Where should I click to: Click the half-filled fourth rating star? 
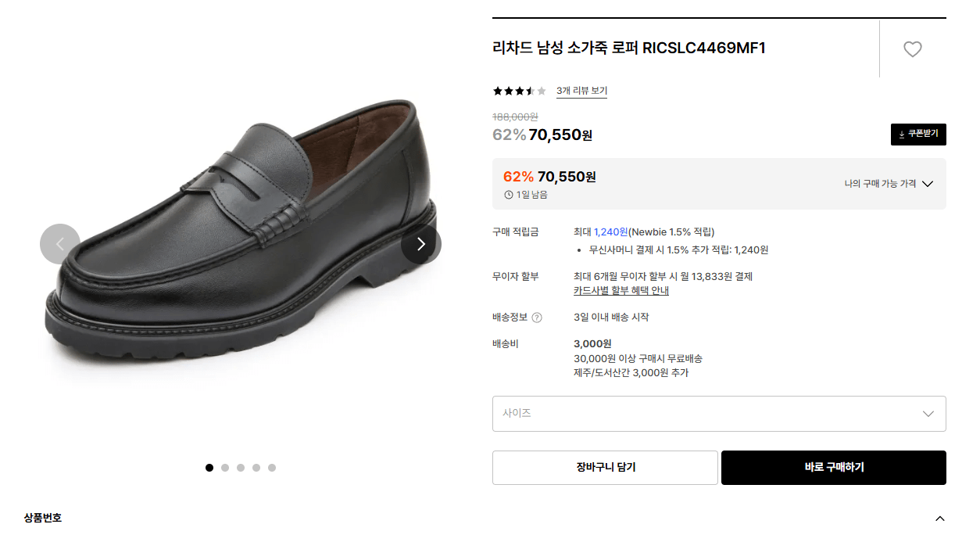coord(530,91)
